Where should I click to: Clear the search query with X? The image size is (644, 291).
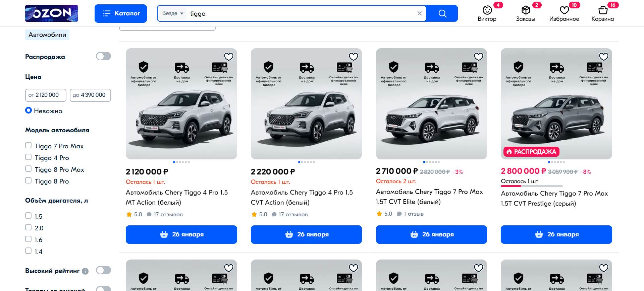coord(419,13)
